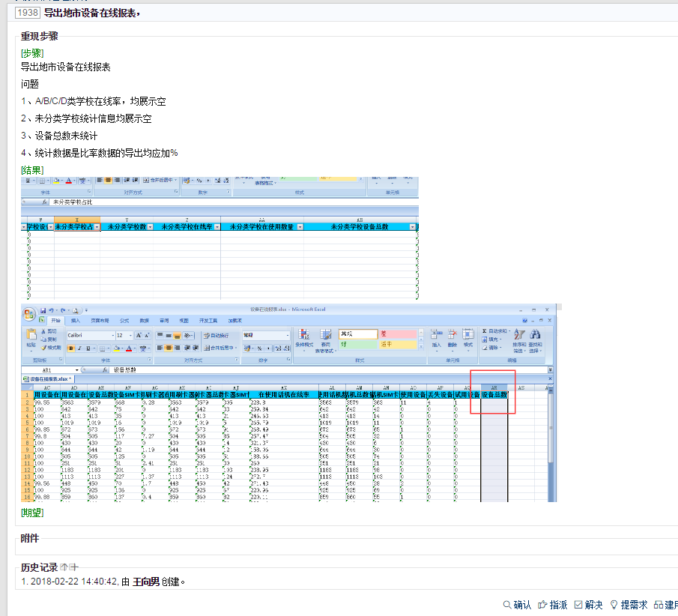The width and height of the screenshot is (678, 616).
Task: Reverse the history order with the arrow icon beside 历史记录
Action: click(64, 567)
